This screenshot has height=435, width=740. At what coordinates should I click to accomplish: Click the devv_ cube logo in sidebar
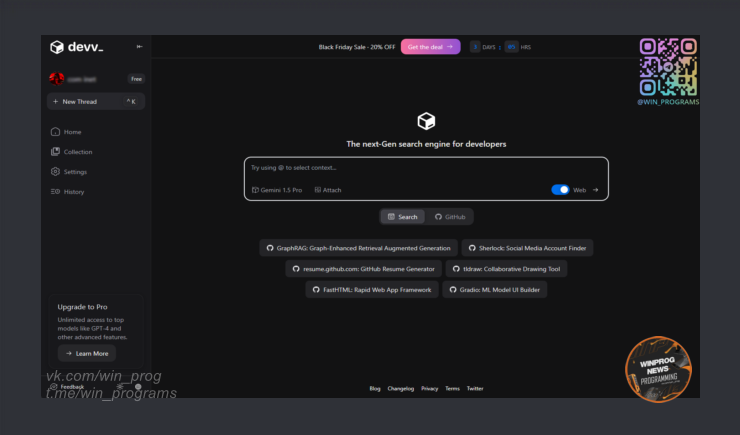point(57,47)
